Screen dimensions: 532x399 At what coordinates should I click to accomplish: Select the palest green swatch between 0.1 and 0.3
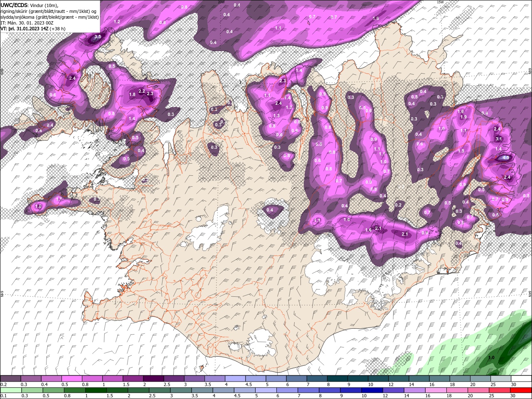point(11,390)
